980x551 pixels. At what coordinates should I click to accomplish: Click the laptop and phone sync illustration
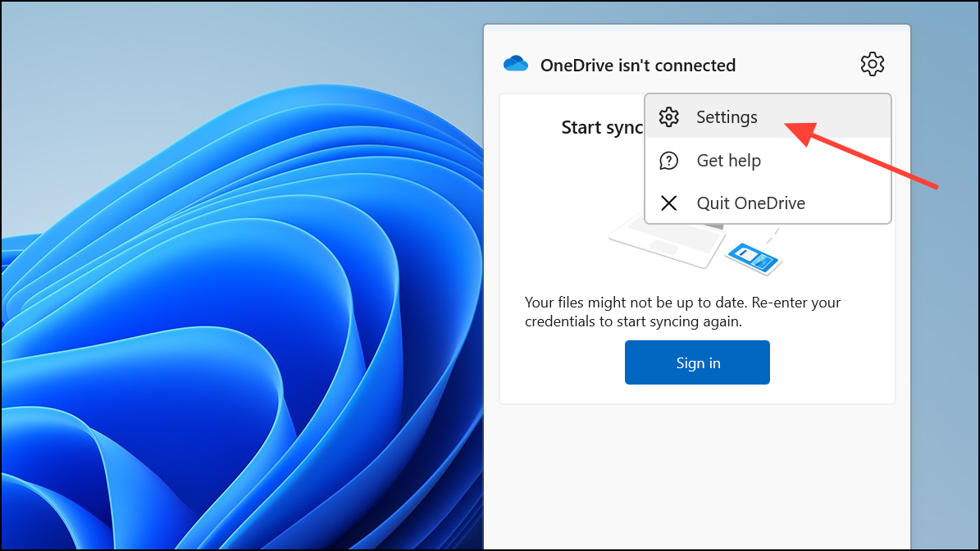click(x=695, y=248)
